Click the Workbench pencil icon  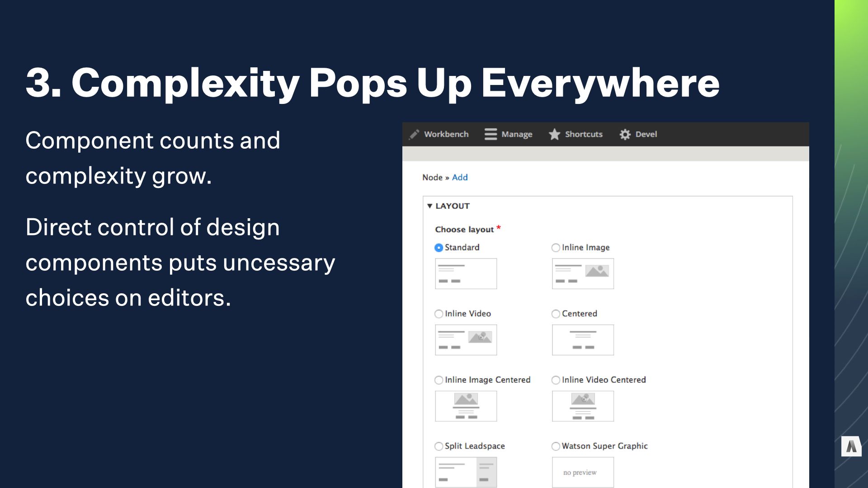tap(414, 134)
